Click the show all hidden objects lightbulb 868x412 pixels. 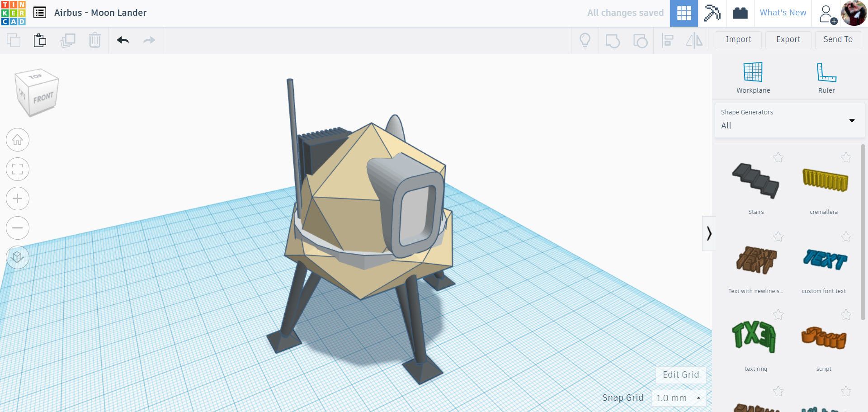pos(585,40)
